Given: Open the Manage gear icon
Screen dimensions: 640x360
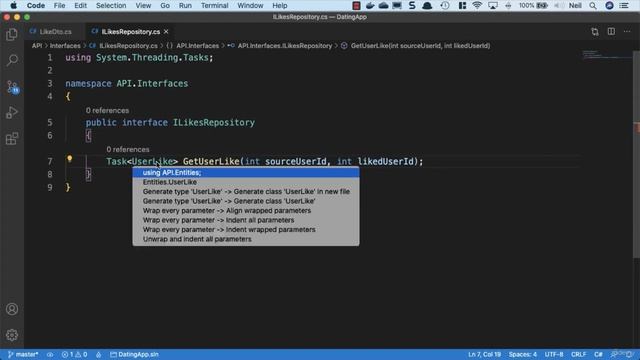Looking at the screenshot, I should 12,335.
